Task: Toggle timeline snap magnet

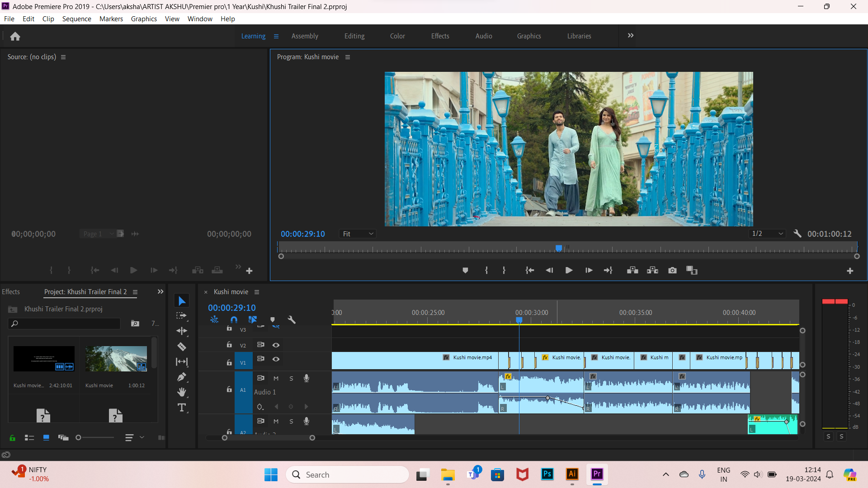Action: point(234,319)
